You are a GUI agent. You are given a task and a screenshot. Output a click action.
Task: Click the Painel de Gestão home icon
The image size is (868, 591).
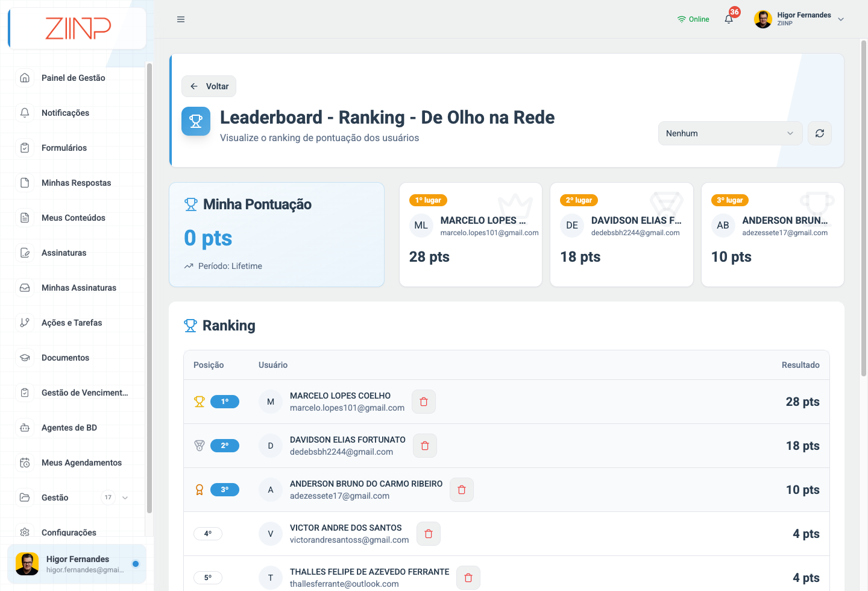tap(25, 78)
